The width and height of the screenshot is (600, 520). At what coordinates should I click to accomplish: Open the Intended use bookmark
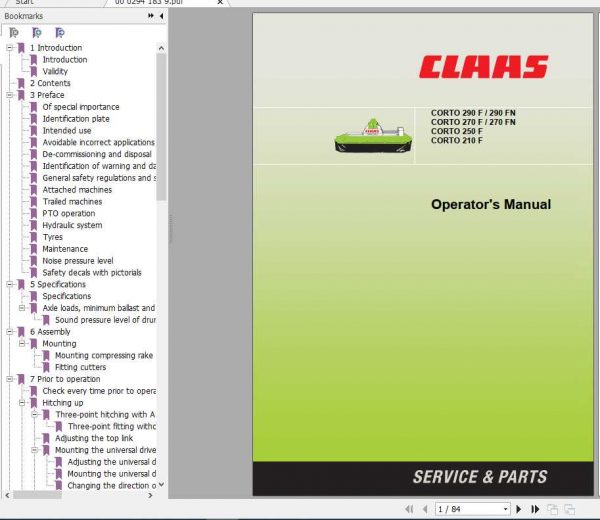pyautogui.click(x=67, y=131)
